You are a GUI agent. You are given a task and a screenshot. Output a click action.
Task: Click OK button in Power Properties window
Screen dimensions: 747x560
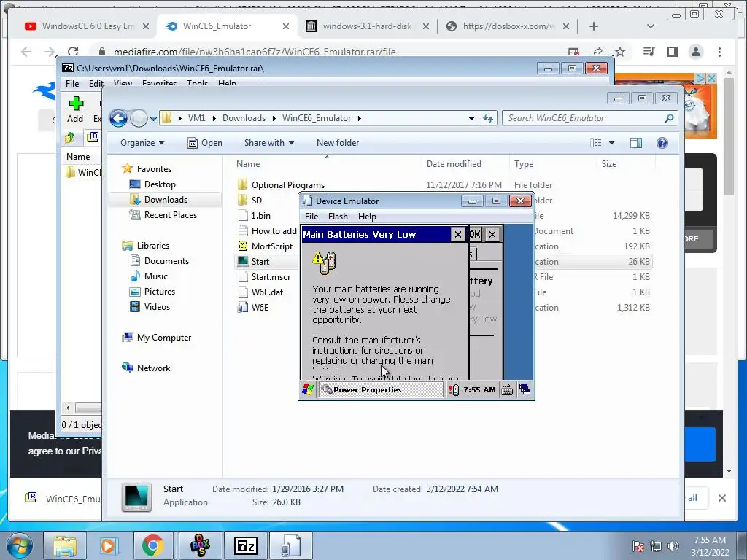474,234
